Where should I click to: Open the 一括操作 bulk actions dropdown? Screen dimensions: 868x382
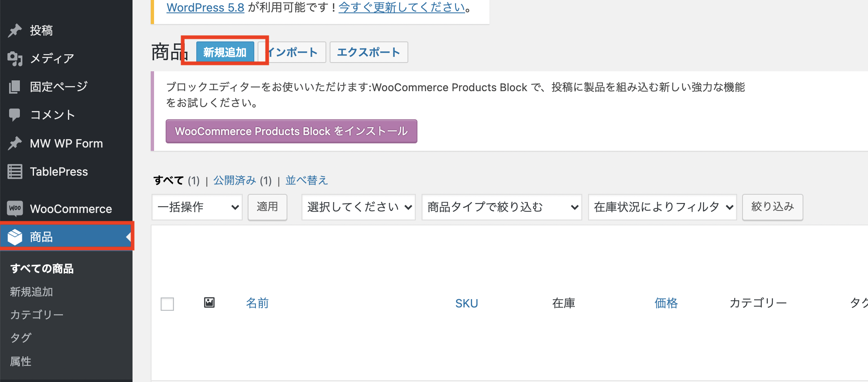(197, 207)
